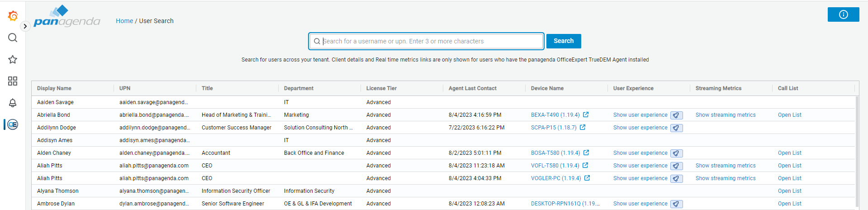
Task: Select the OfficeExpert app icon in the sidebar
Action: coord(13,124)
